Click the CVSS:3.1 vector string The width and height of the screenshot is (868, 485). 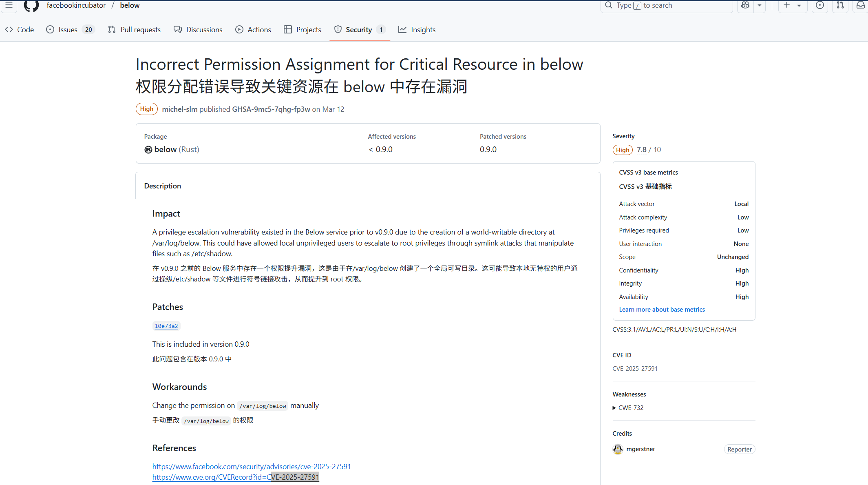[x=674, y=330]
